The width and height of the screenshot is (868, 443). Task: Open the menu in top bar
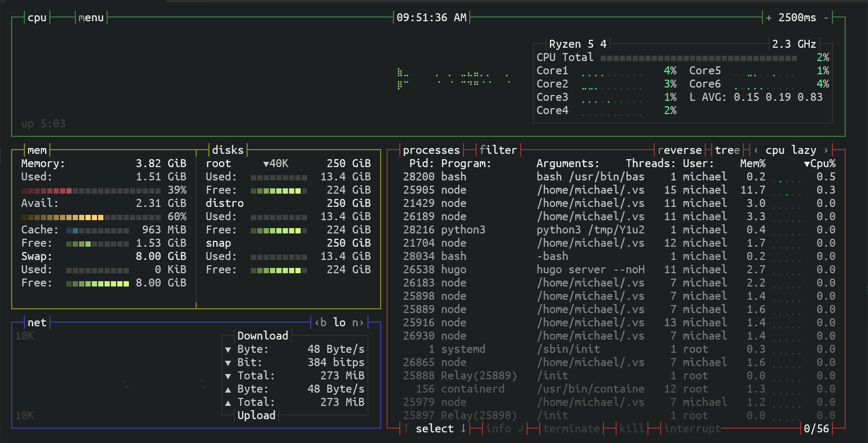[91, 18]
